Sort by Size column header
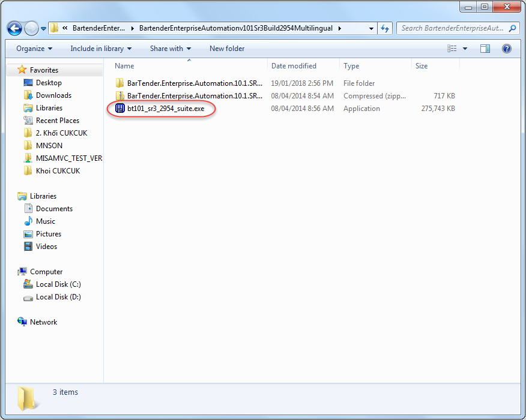Viewport: 526px width, 420px height. pos(435,66)
